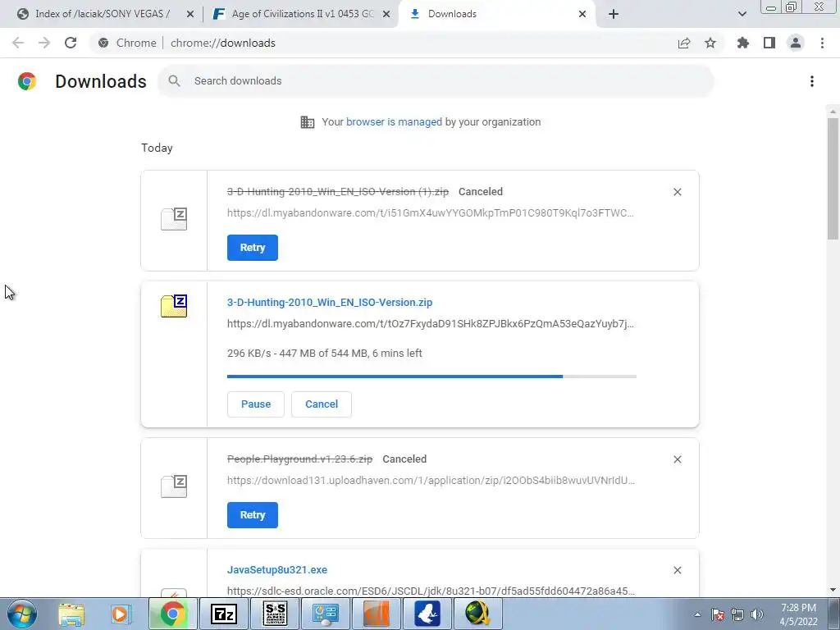The height and width of the screenshot is (630, 840).
Task: Close the Index of /laciak tab
Action: (190, 15)
